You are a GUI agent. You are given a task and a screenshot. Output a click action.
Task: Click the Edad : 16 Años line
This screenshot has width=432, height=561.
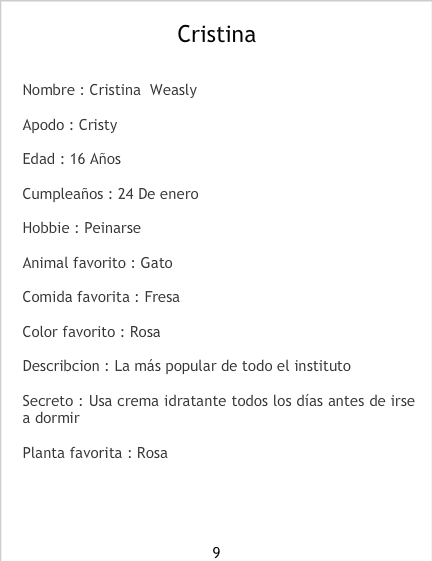(x=72, y=159)
